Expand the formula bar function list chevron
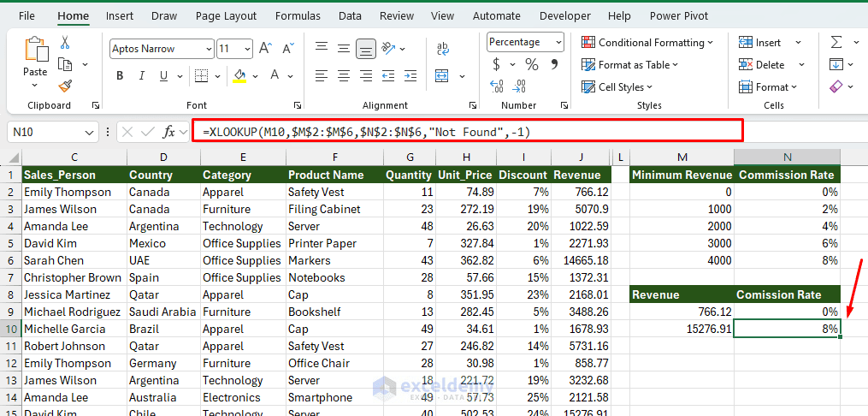868x416 pixels. [184, 132]
